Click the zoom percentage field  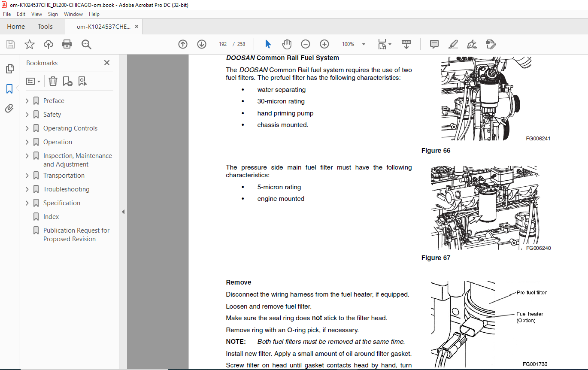[349, 44]
